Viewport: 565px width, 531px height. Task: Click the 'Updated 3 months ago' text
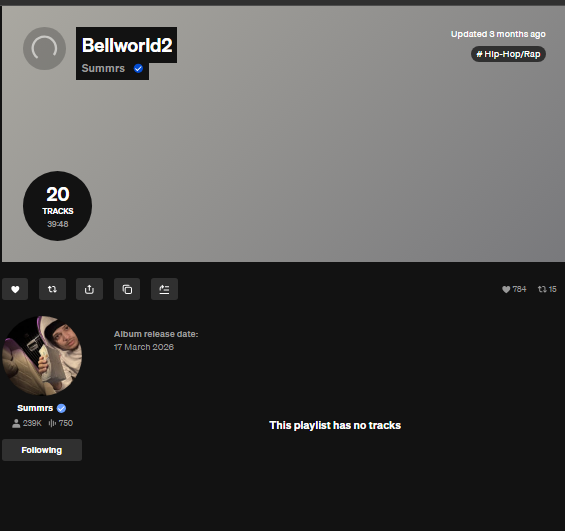(x=498, y=34)
